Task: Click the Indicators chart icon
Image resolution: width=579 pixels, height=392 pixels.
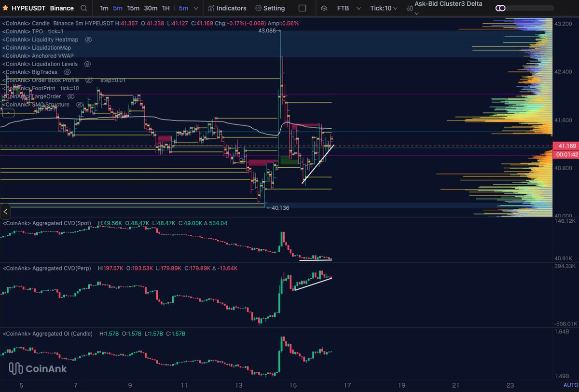Action: point(211,8)
